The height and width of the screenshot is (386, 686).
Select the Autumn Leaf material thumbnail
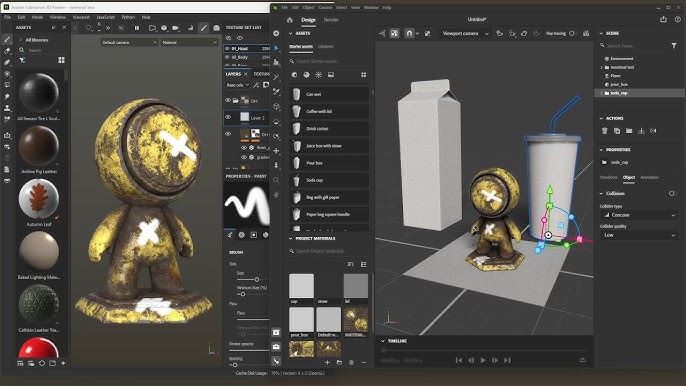[x=39, y=198]
